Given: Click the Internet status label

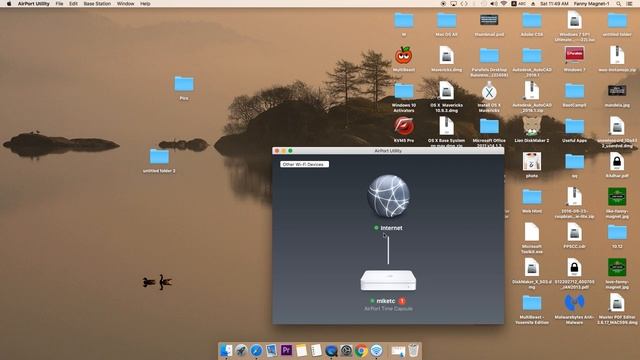Looking at the screenshot, I should click(391, 228).
